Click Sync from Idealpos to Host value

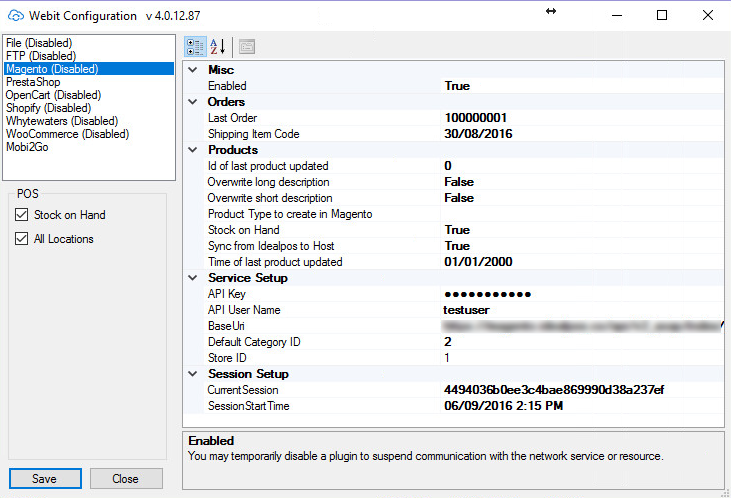pyautogui.click(x=582, y=246)
